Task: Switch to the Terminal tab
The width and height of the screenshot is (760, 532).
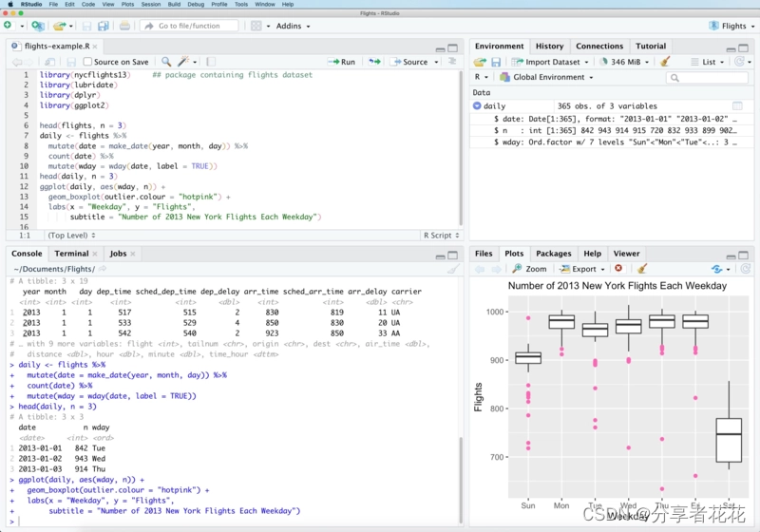Action: pyautogui.click(x=71, y=254)
